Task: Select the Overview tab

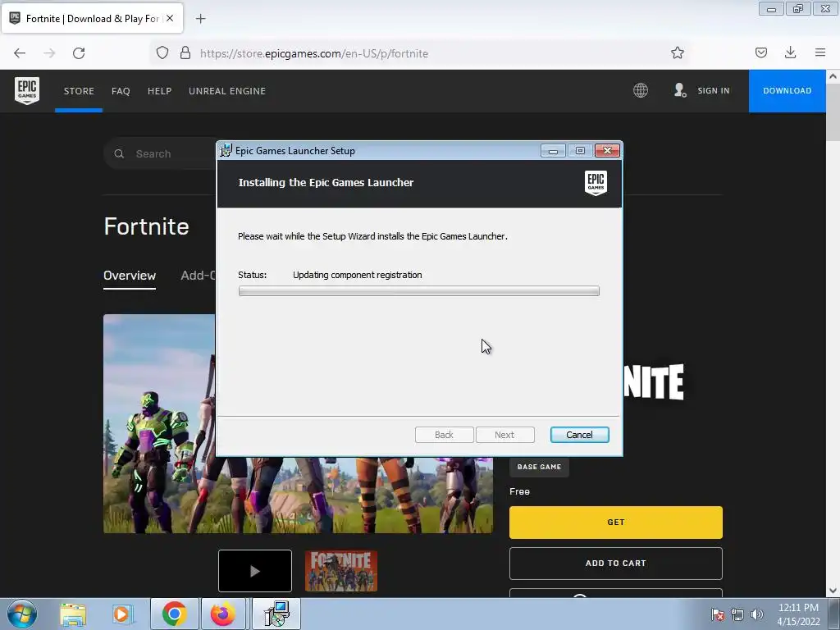Action: (130, 276)
